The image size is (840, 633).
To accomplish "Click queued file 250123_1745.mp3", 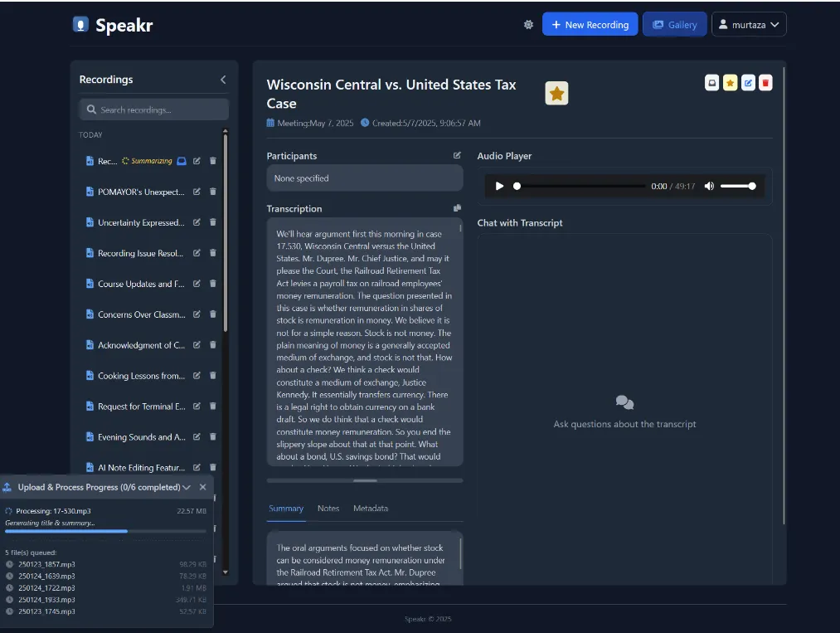I will (46, 611).
